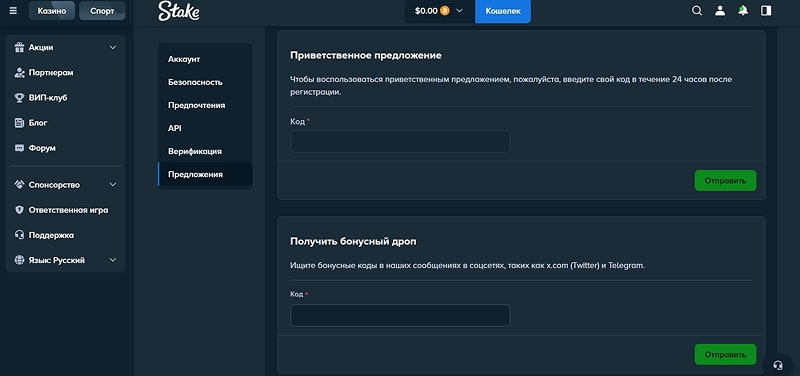Open Партнерам link in sidebar

51,72
